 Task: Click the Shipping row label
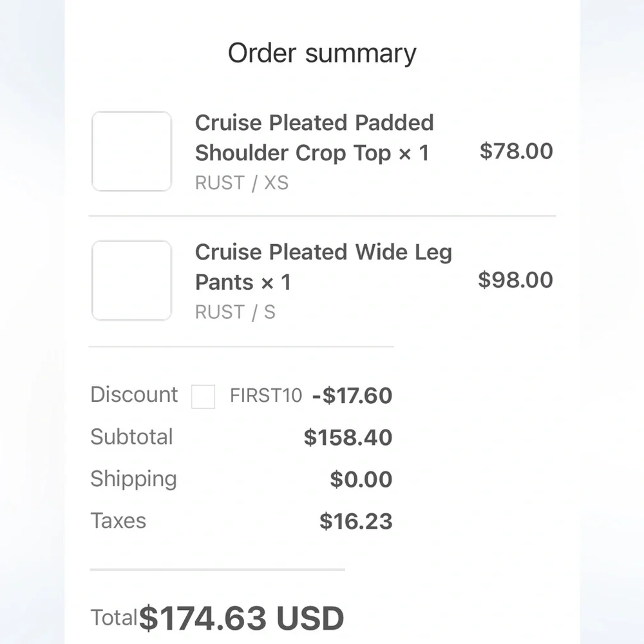click(x=133, y=479)
